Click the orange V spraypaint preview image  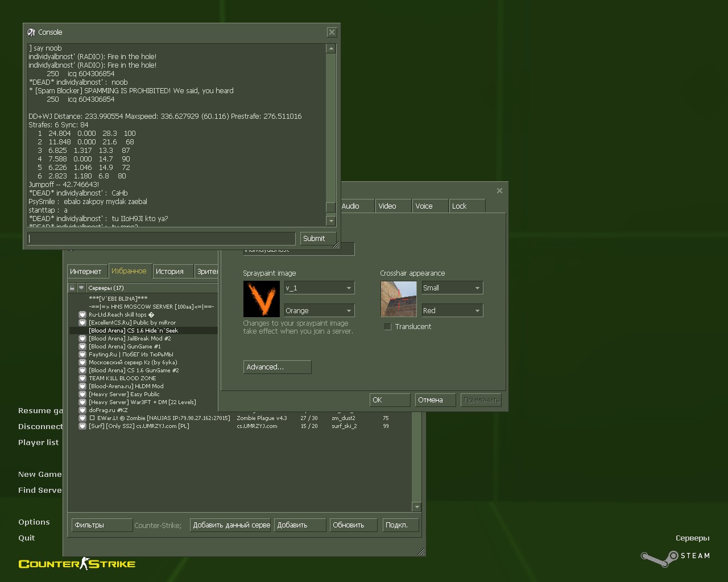(262, 299)
